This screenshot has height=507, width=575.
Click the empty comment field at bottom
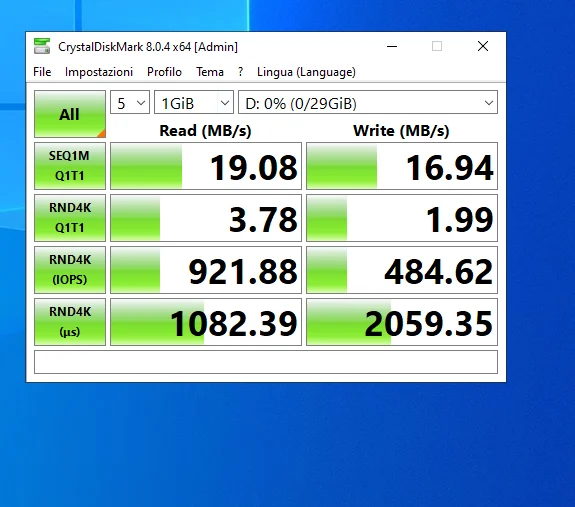[x=266, y=362]
